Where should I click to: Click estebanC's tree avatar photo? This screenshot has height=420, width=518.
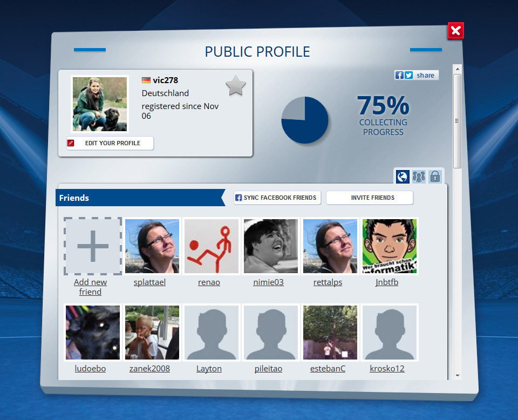330,333
